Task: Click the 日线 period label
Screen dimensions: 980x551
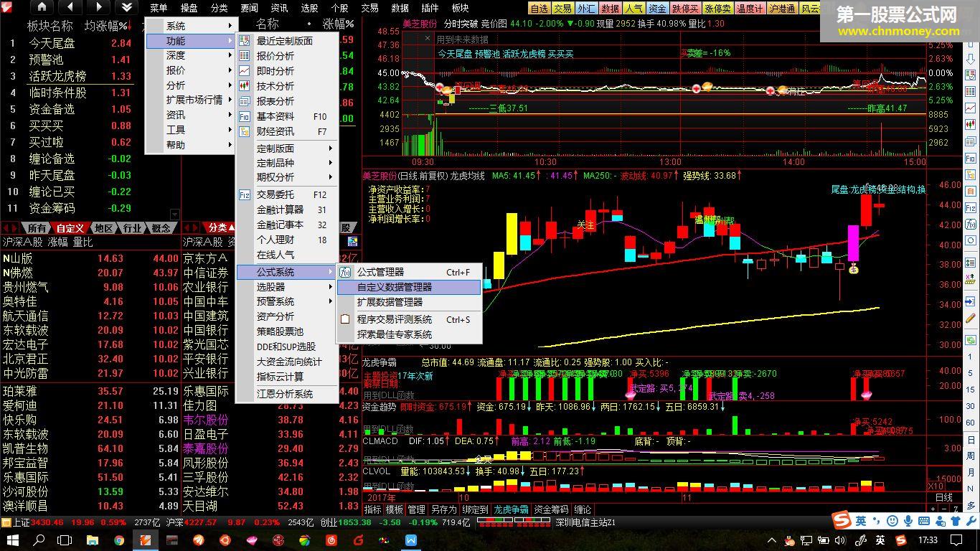Action: pos(944,497)
